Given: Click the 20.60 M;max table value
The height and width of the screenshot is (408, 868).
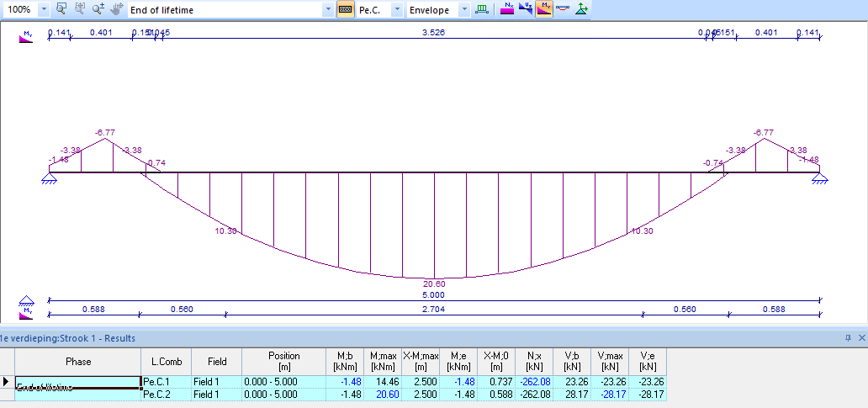Looking at the screenshot, I should [388, 395].
